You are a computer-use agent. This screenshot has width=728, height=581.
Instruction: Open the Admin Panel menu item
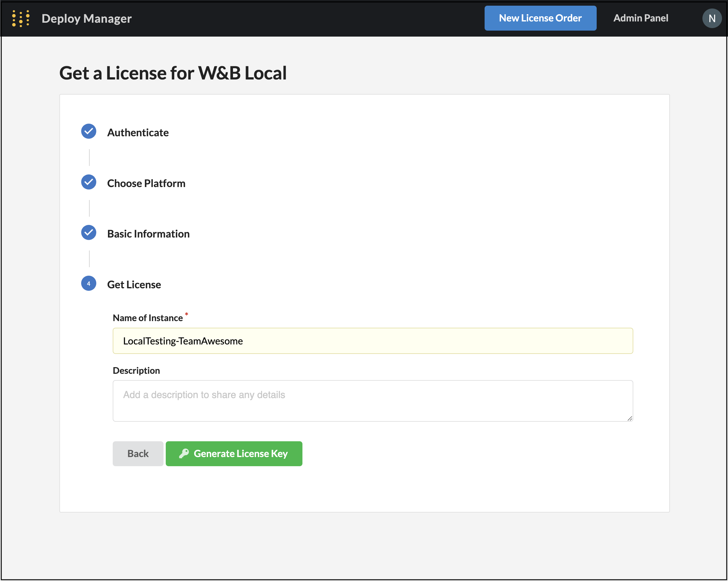640,18
